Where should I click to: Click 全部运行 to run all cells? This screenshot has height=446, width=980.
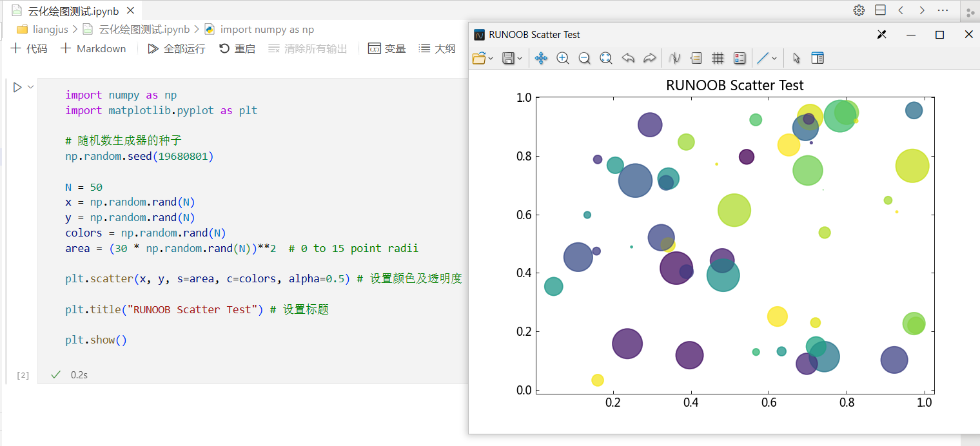coord(177,49)
